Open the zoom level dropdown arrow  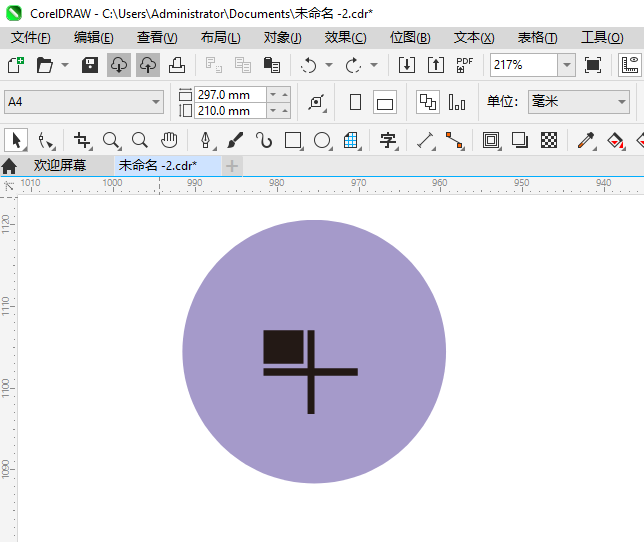click(567, 65)
